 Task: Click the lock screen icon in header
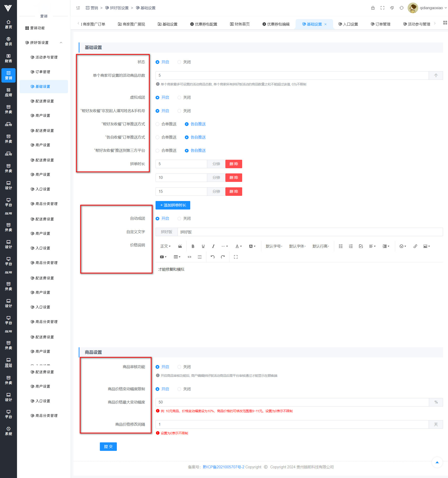coord(373,8)
